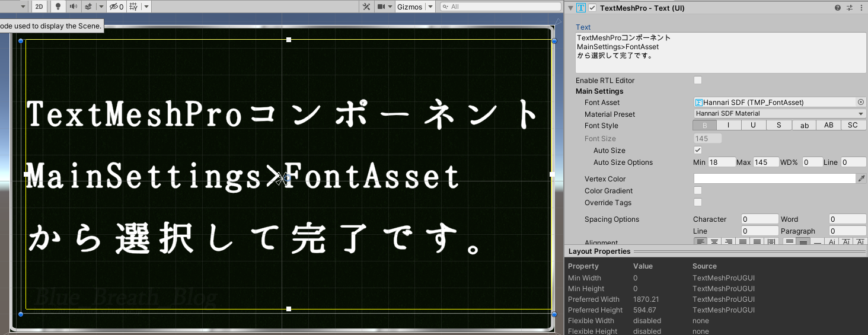Select left text alignment icon
This screenshot has width=868, height=335.
(x=701, y=242)
